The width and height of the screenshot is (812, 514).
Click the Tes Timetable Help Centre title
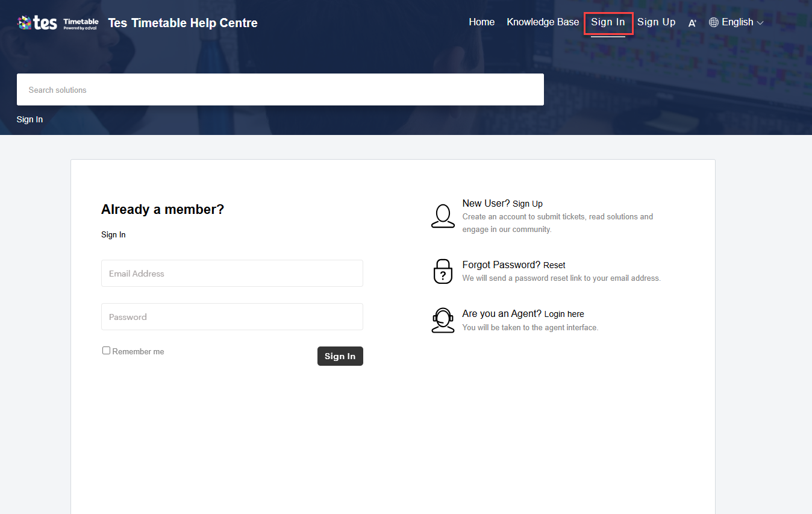(x=183, y=23)
